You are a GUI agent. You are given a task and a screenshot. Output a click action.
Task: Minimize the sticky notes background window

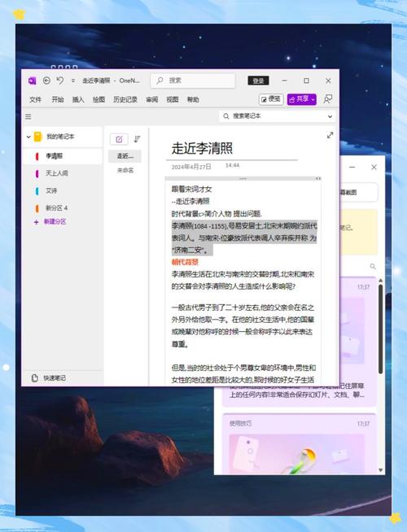[352, 167]
